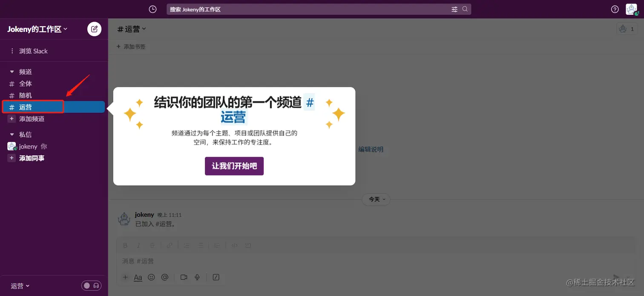Collapse the 频道 section triangle
Viewport: 644px width, 296px height.
[x=12, y=72]
